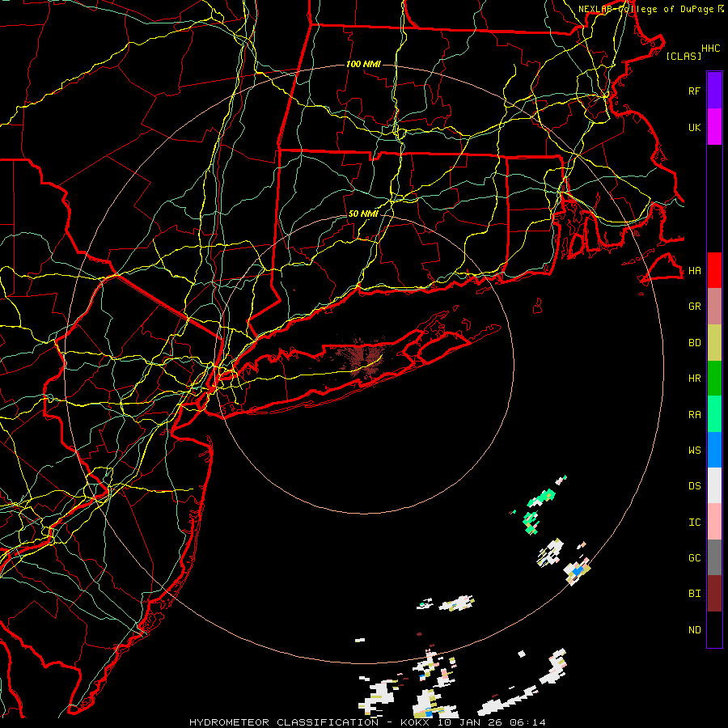The image size is (728, 728).
Task: Click the HYDROMETEOR CLASSIFICATION KOKX timestamp caption
Action: [367, 722]
